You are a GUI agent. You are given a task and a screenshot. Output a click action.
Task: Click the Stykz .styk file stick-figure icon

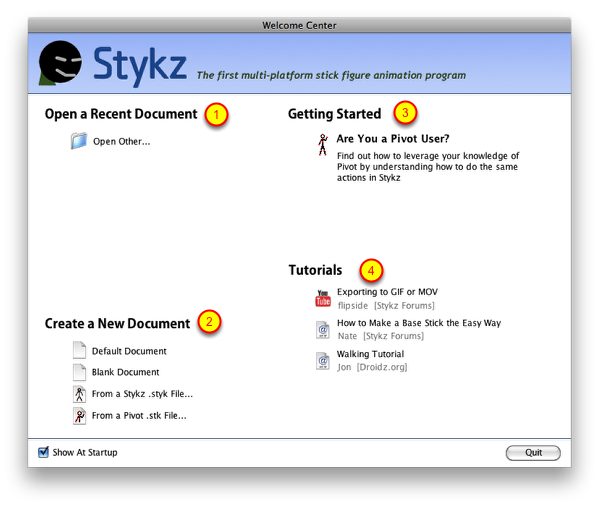79,394
